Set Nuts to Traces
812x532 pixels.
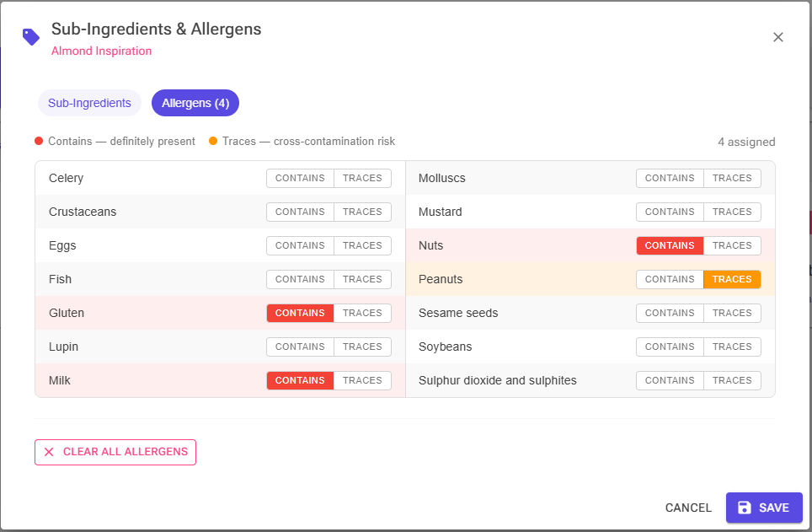[x=732, y=246]
